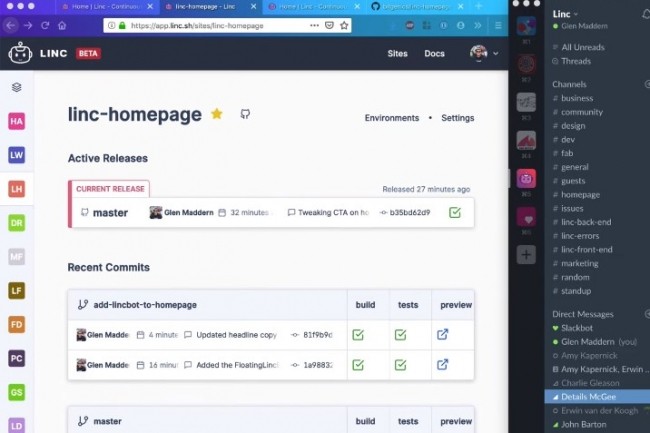650x433 pixels.
Task: Open Threads in Slack
Action: (576, 61)
